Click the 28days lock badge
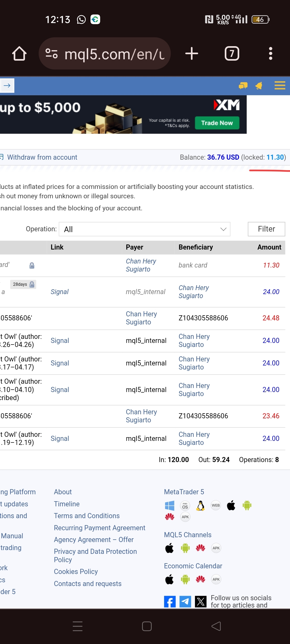Viewport: 290px width, 644px height. click(x=23, y=284)
